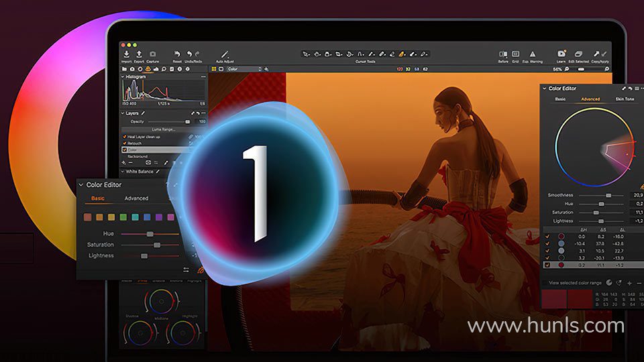This screenshot has width=644, height=362.
Task: Collapse the Histogram panel
Action: point(123,77)
